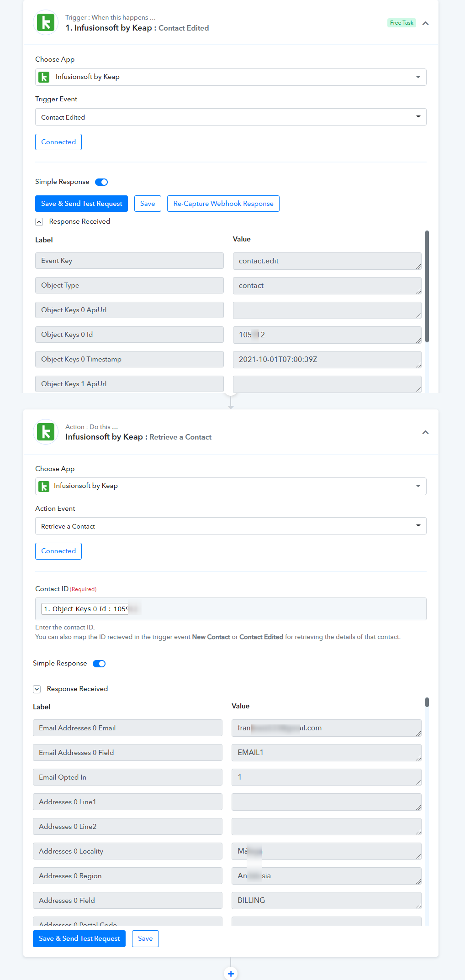Click empty Object Keys 0 ApiUrl value
This screenshot has width=465, height=980.
click(327, 310)
